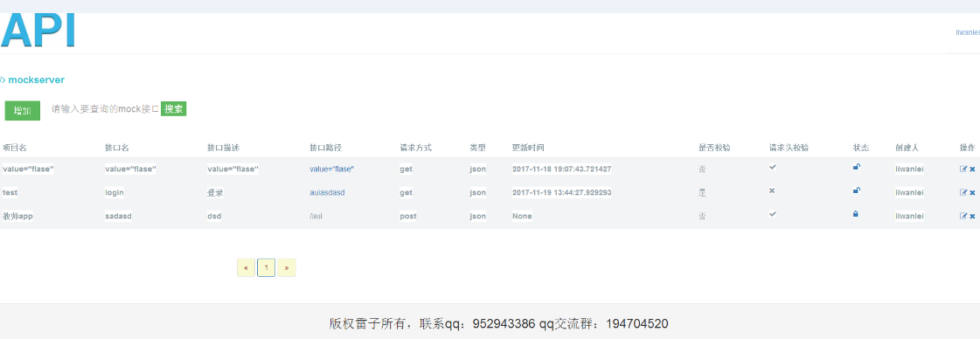
Task: Select the project name cell 教师app
Action: pyautogui.click(x=17, y=217)
